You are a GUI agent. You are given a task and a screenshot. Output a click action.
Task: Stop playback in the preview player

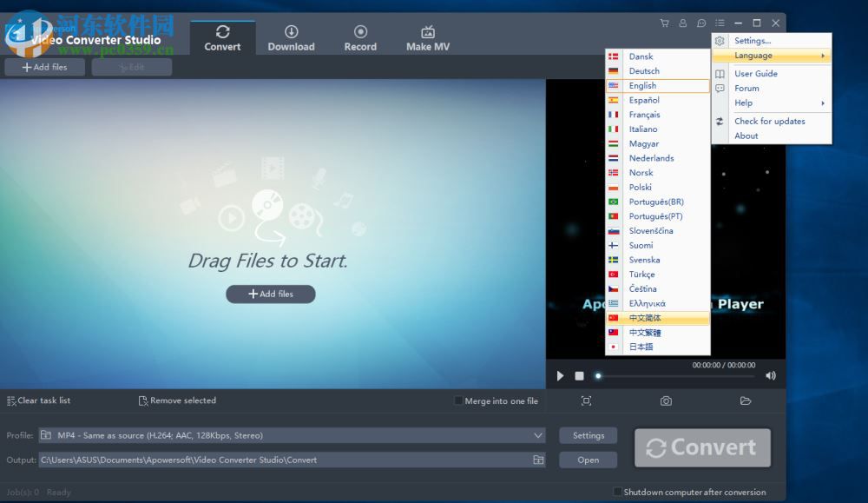[x=579, y=376]
